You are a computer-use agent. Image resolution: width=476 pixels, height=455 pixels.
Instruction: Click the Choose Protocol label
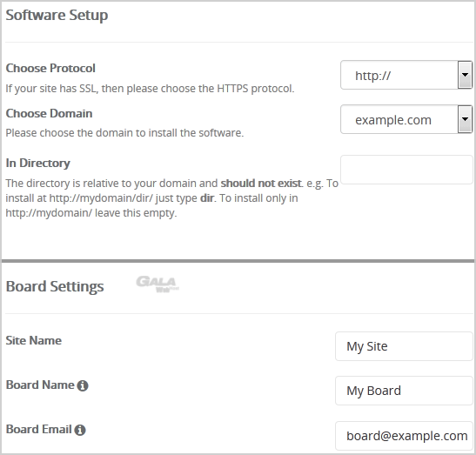[50, 69]
